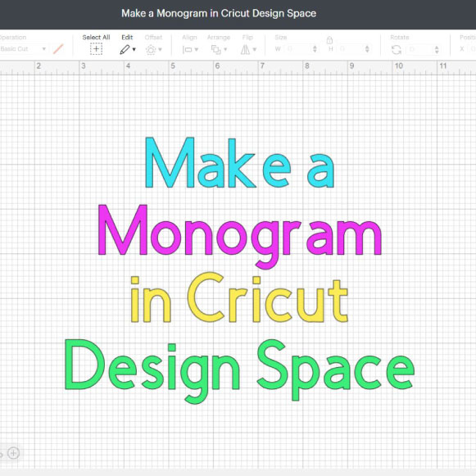Open the Edit pencil tool

[125, 49]
